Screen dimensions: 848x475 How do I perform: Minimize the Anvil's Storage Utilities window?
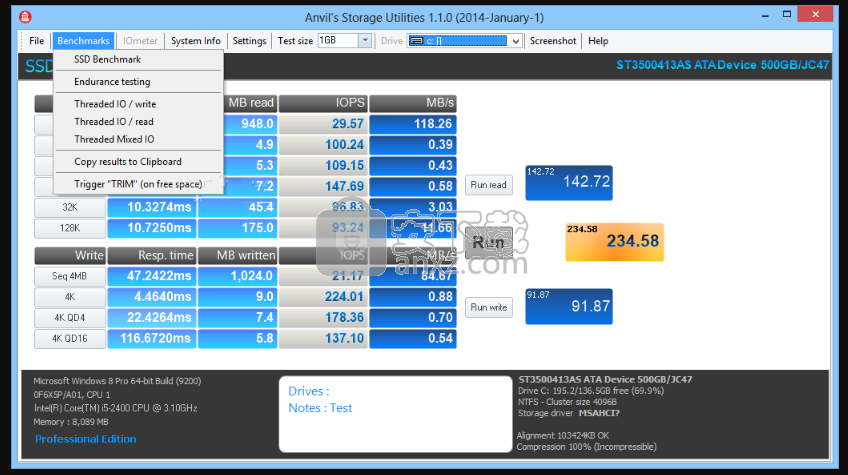765,15
